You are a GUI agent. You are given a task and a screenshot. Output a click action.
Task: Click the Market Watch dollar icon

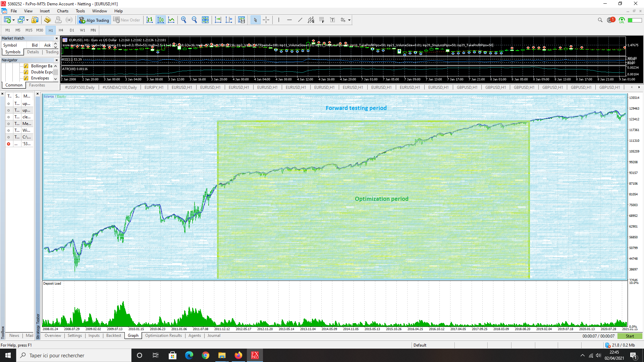click(35, 20)
